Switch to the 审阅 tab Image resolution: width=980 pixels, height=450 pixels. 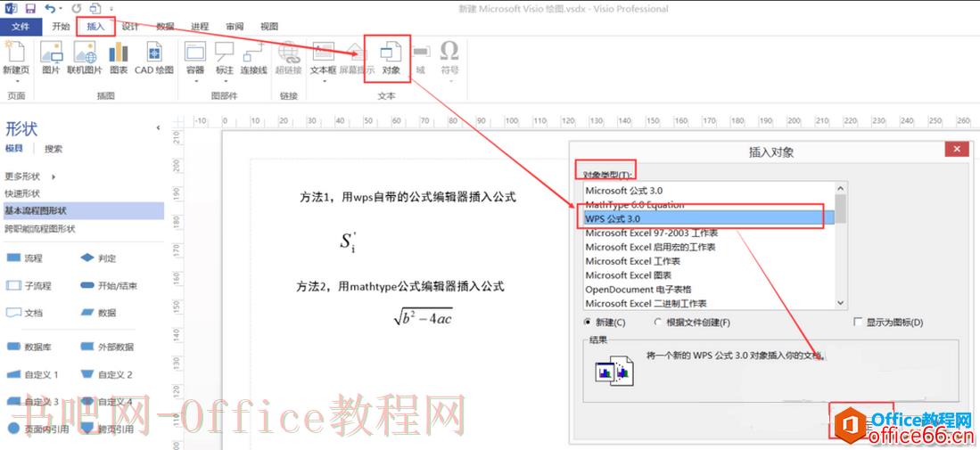(x=235, y=27)
